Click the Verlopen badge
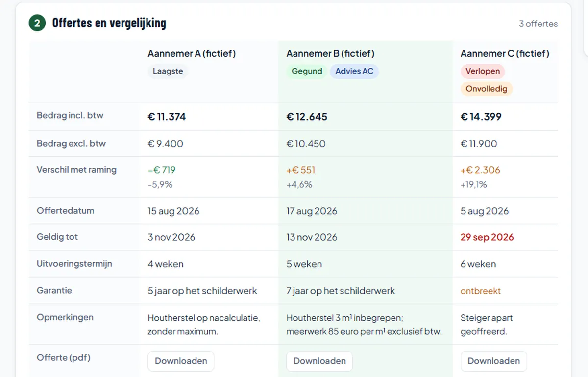 (x=483, y=71)
